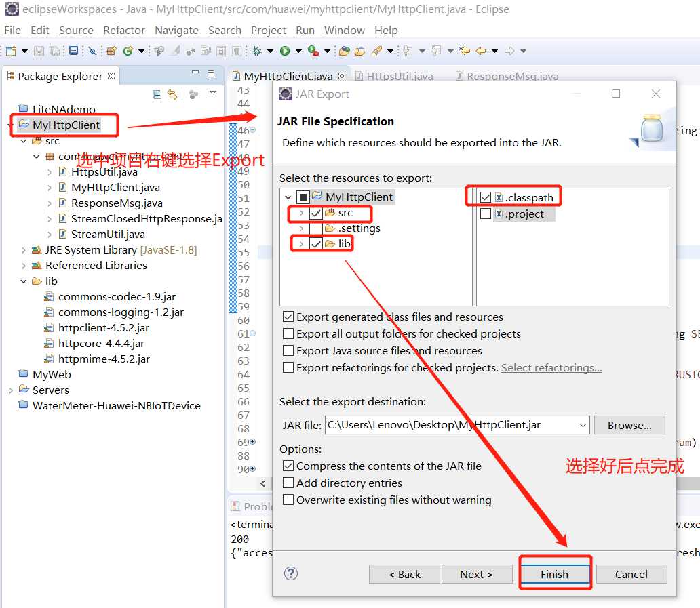Open the Run icon dropdown arrow
Viewport: 700px width, 608px height.
(298, 51)
